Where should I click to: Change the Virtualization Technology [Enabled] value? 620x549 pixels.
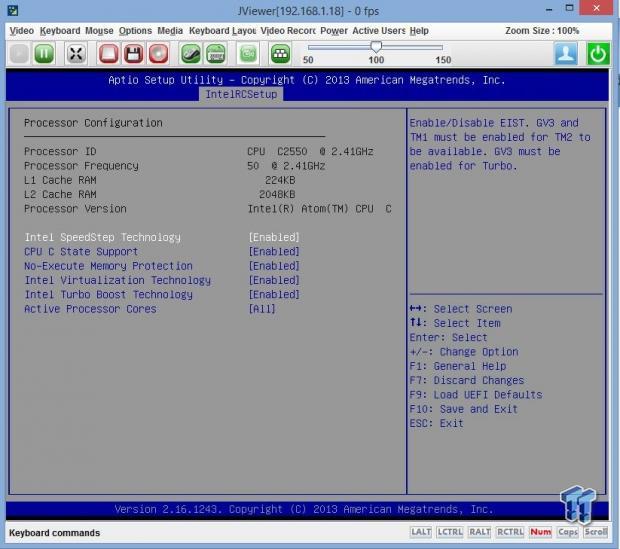tap(274, 280)
